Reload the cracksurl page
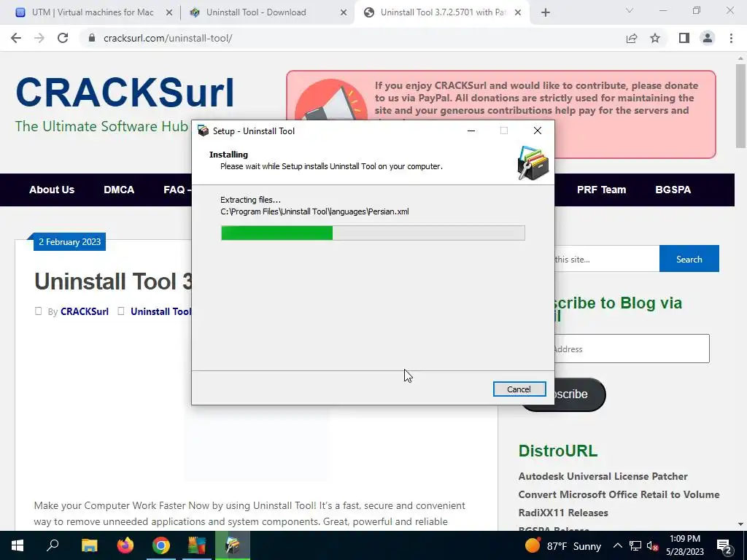 tap(63, 38)
